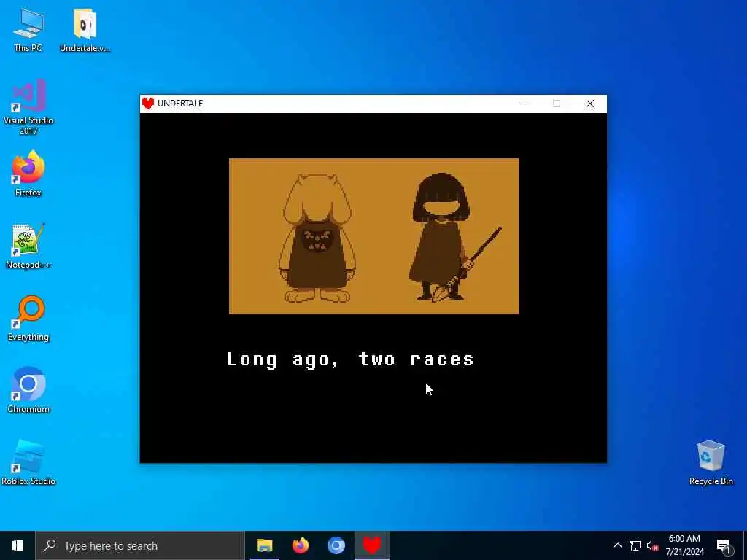
Task: Select the Roblox Studio desktop shortcut
Action: pyautogui.click(x=28, y=462)
